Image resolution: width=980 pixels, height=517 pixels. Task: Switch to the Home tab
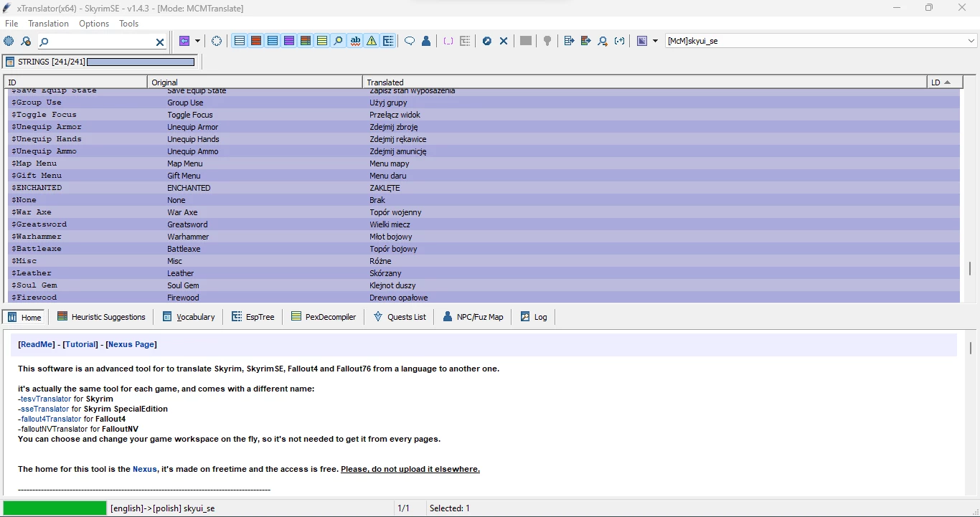click(x=24, y=317)
